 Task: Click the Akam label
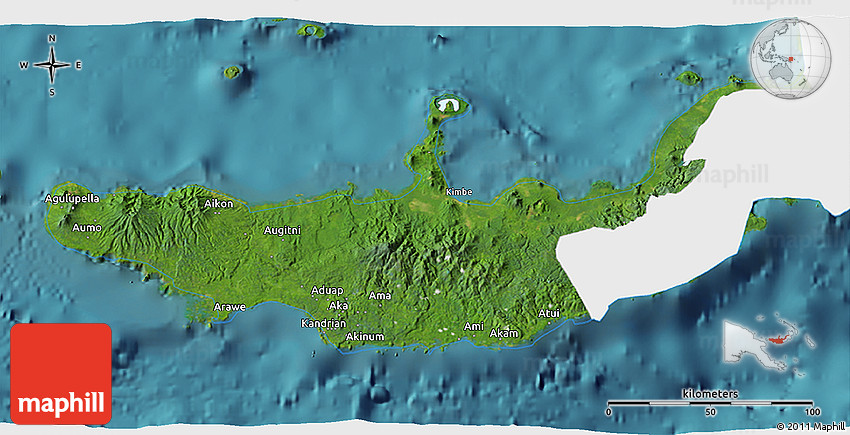tap(505, 333)
